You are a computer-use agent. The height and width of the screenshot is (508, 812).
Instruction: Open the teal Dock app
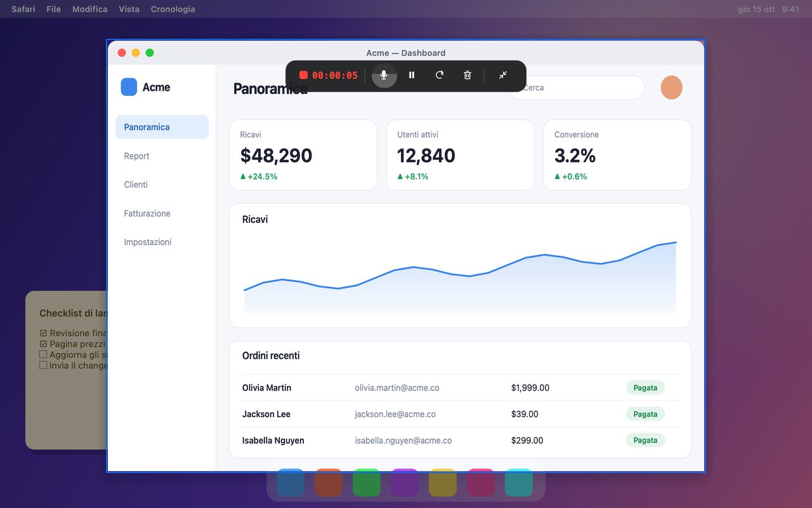519,483
